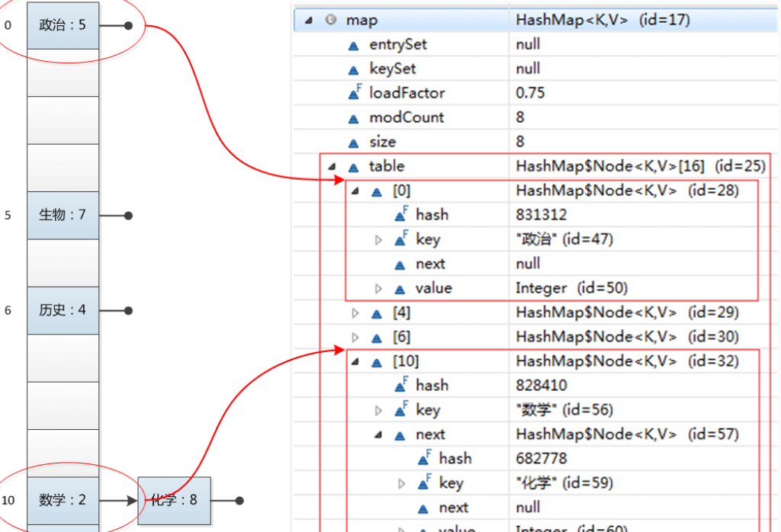
Task: Click the 政治 : 5 bucket cell
Action: click(63, 25)
